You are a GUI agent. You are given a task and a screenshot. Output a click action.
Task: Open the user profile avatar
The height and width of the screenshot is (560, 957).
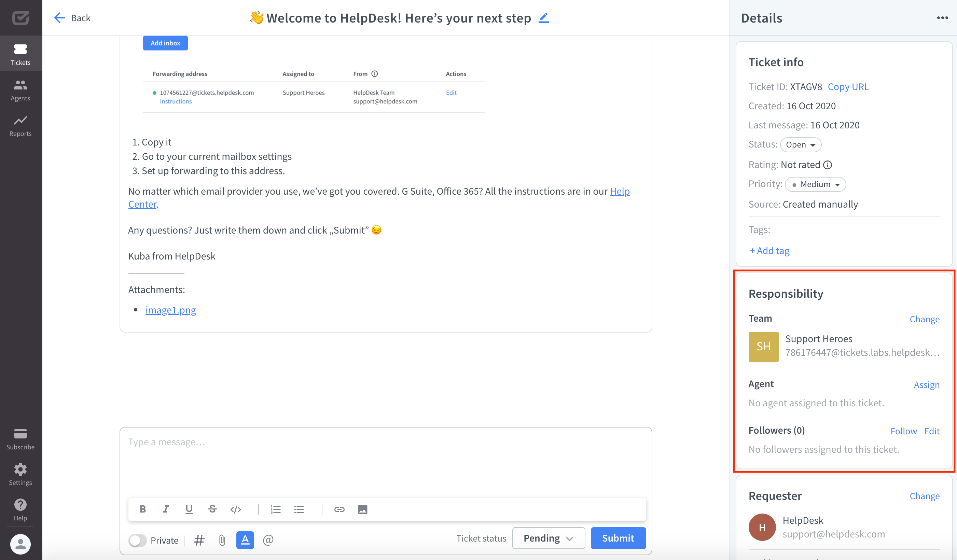click(20, 544)
